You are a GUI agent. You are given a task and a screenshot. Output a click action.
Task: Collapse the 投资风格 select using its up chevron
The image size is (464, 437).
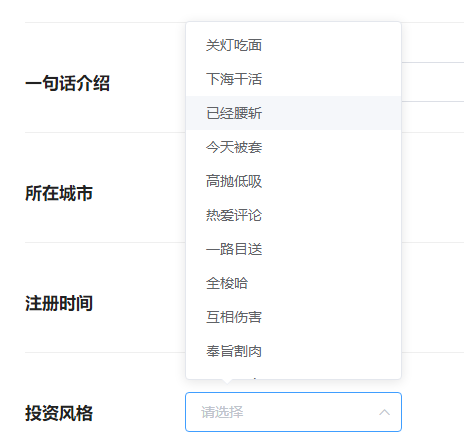384,412
